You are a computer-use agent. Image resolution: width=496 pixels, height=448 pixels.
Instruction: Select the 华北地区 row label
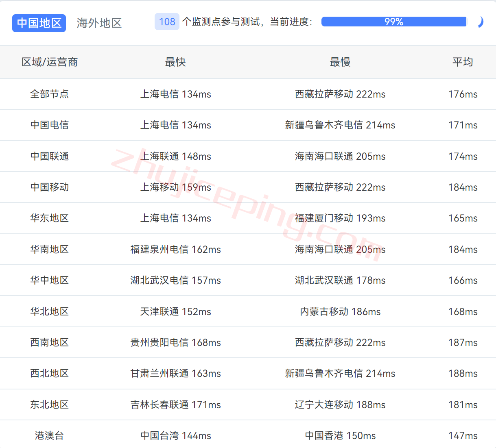coord(50,312)
